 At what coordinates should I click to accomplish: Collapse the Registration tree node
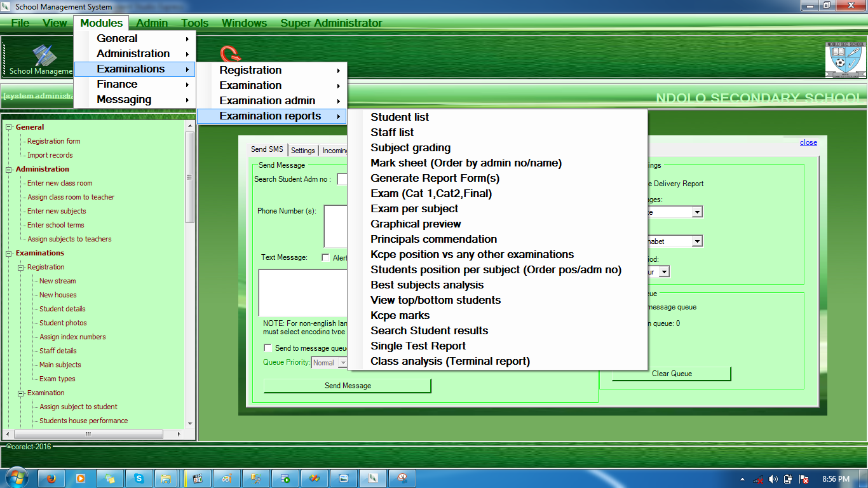(x=21, y=267)
